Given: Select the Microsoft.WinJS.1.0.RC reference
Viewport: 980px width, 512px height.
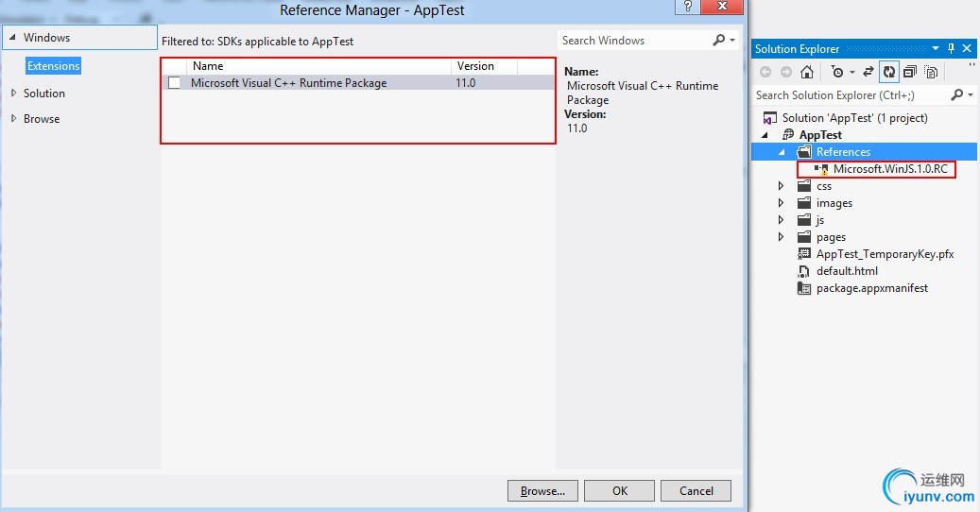Looking at the screenshot, I should click(890, 168).
